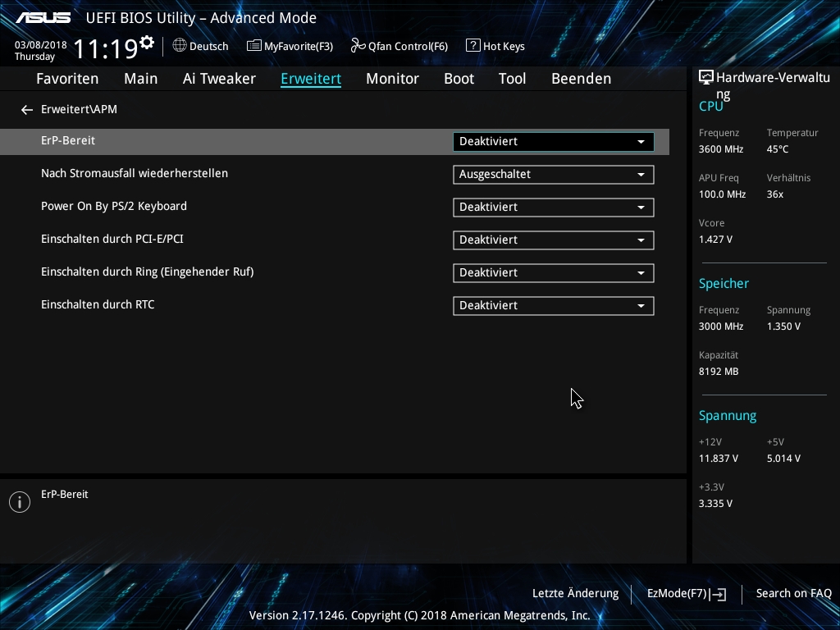Viewport: 840px width, 630px height.
Task: Open MyFavorite(F3) list
Action: click(290, 46)
